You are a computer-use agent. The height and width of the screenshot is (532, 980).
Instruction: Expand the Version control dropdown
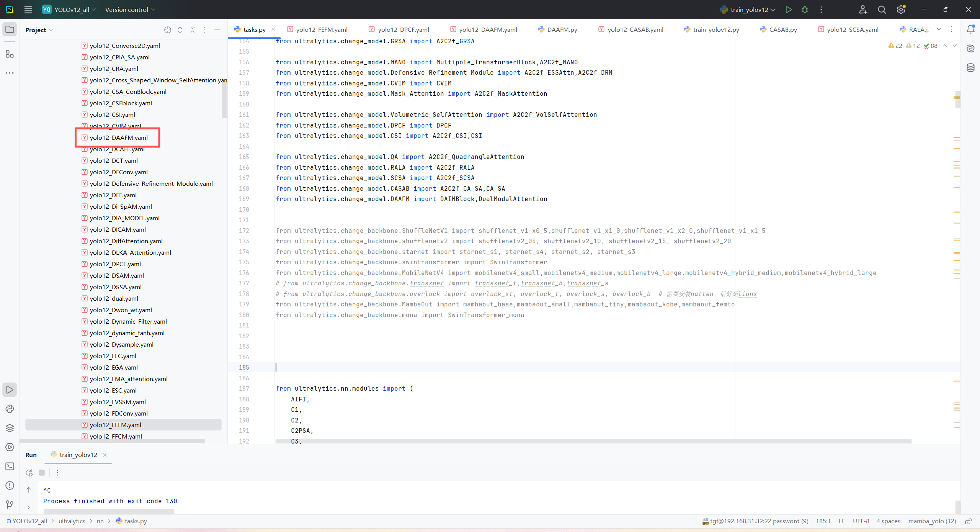(x=130, y=10)
